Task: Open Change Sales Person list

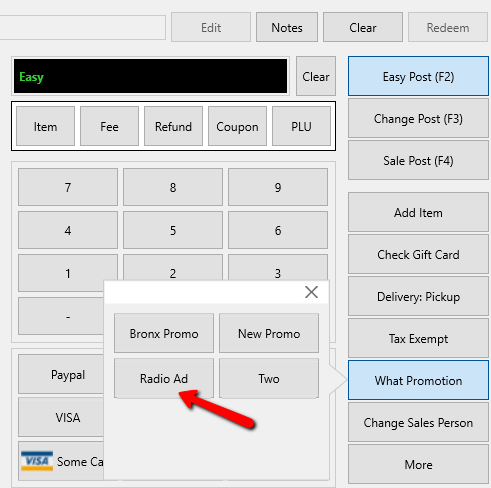Action: pyautogui.click(x=418, y=422)
